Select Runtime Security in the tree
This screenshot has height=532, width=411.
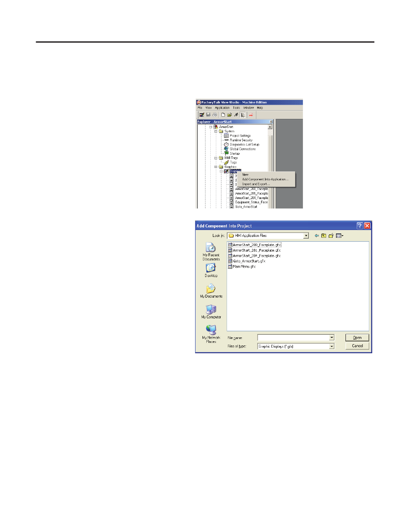pos(241,140)
